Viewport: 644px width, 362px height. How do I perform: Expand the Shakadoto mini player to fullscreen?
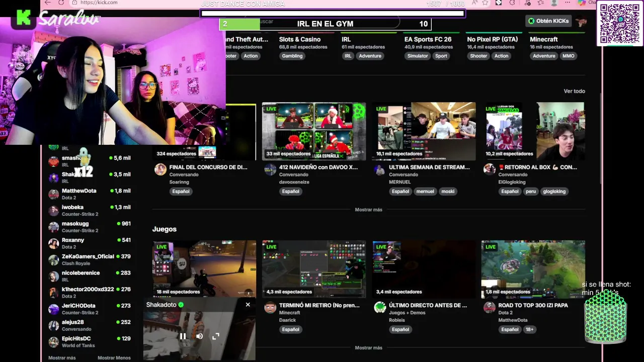click(216, 336)
